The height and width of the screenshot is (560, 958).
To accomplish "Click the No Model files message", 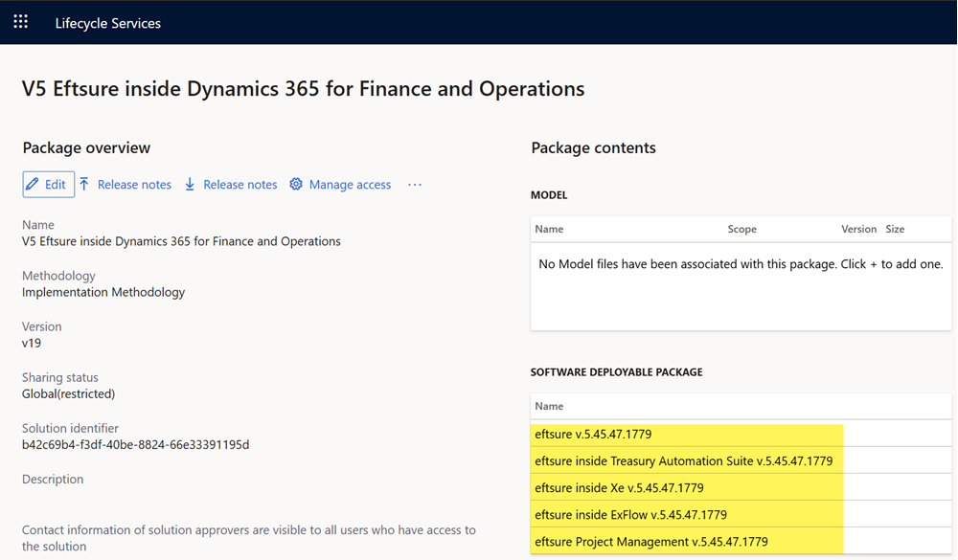I will 741,264.
